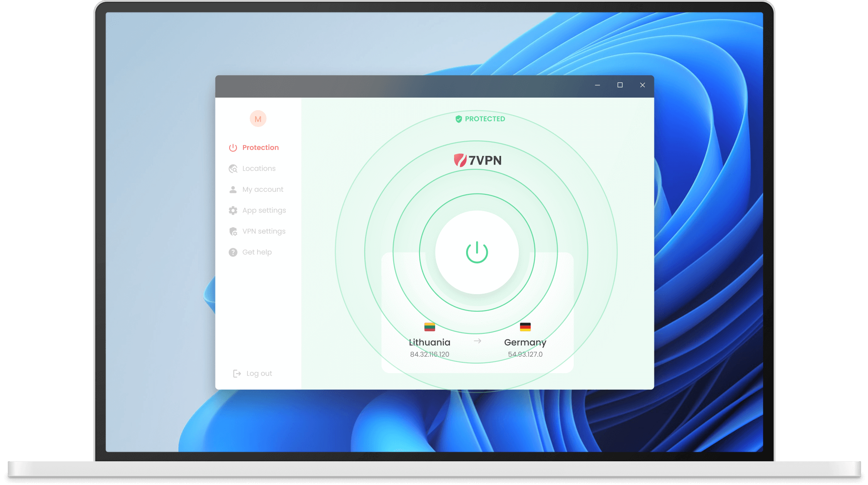Select the Germany server location

[x=525, y=343]
